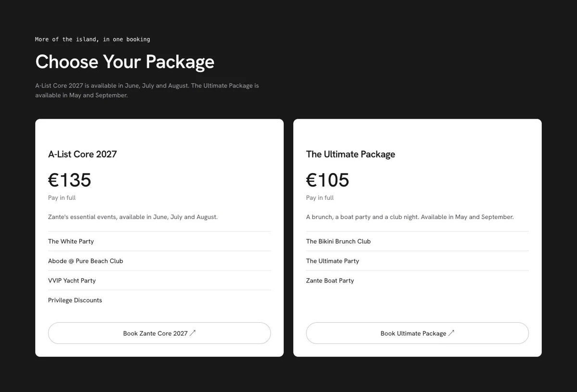Click 'More of the island, in one booking' text
Image resolution: width=577 pixels, height=392 pixels.
coord(92,39)
